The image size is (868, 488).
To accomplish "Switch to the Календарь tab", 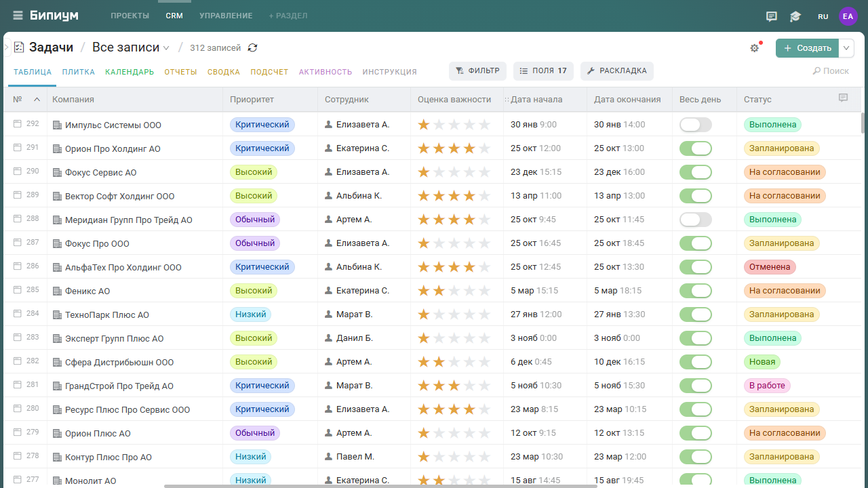I will click(130, 72).
